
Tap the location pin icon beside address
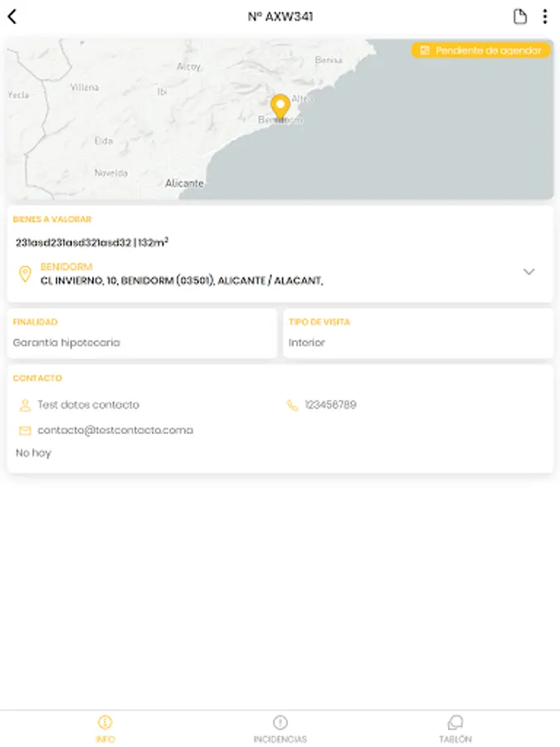point(25,274)
